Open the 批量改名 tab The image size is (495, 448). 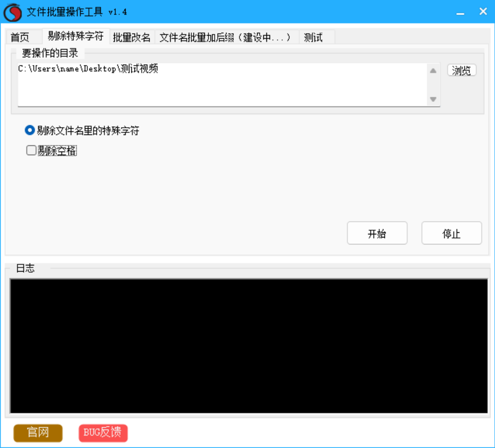(x=132, y=37)
